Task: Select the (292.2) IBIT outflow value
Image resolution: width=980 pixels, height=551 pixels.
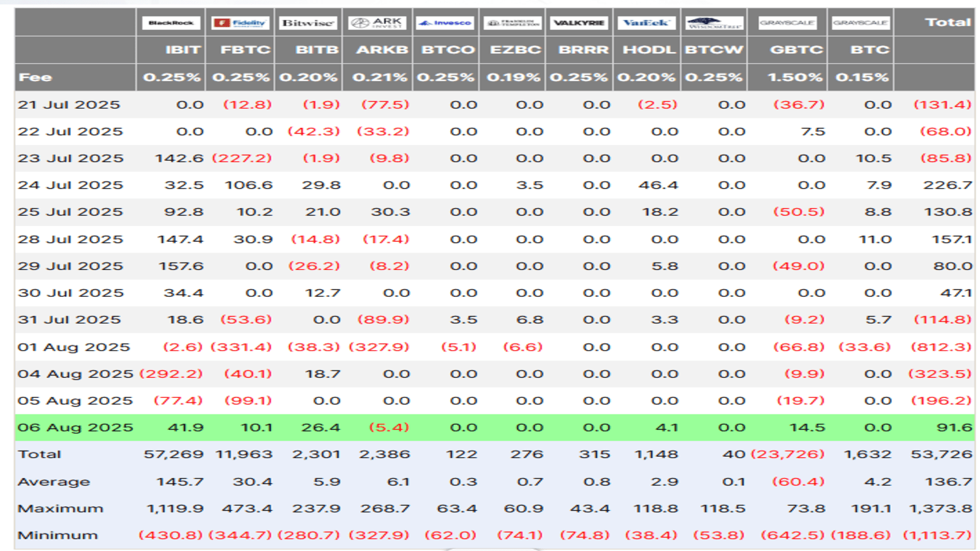Action: pyautogui.click(x=171, y=374)
